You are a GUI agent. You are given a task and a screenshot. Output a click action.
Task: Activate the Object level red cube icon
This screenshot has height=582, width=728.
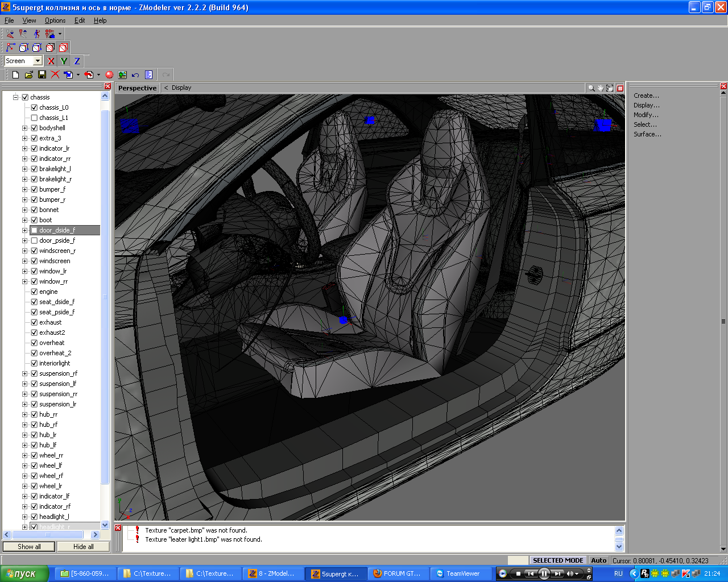point(63,48)
